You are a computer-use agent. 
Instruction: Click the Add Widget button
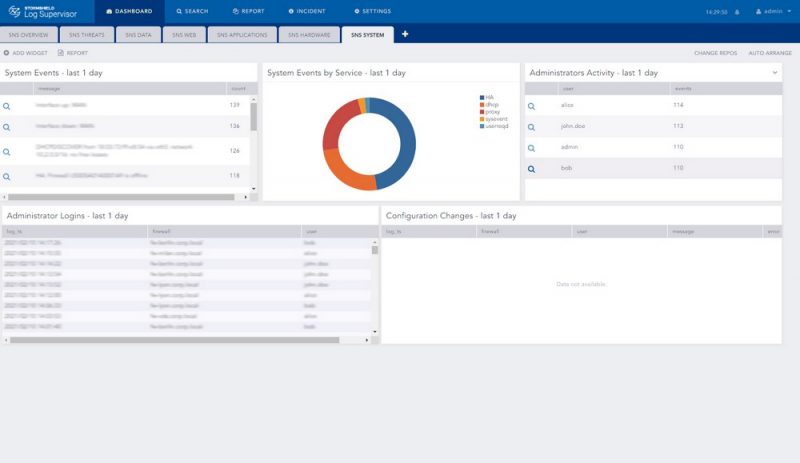click(26, 53)
